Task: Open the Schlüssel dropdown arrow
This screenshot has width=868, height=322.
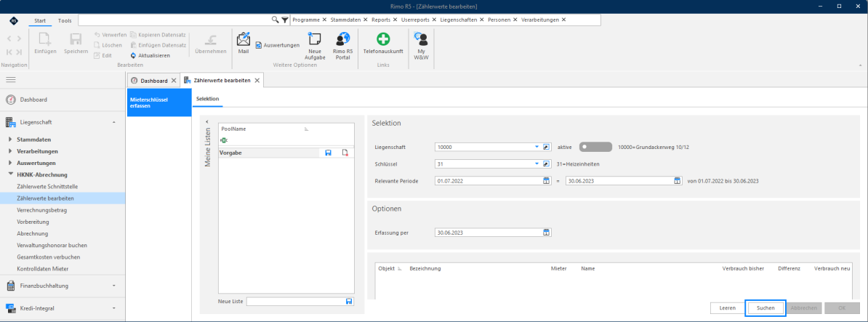Action: (x=537, y=164)
